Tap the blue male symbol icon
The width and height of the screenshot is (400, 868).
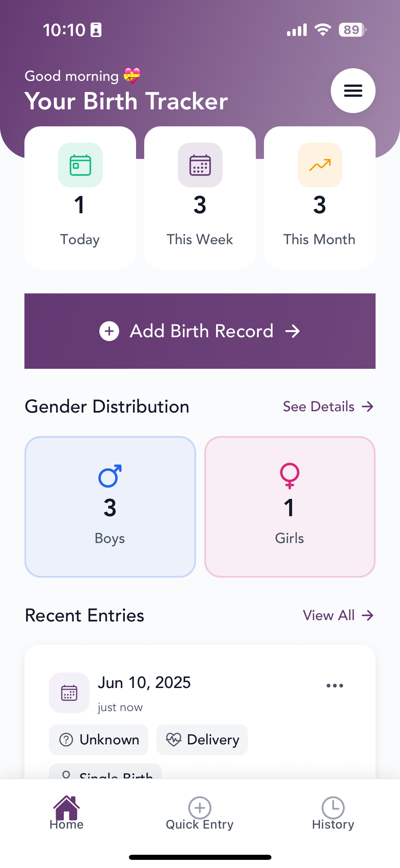pyautogui.click(x=110, y=476)
